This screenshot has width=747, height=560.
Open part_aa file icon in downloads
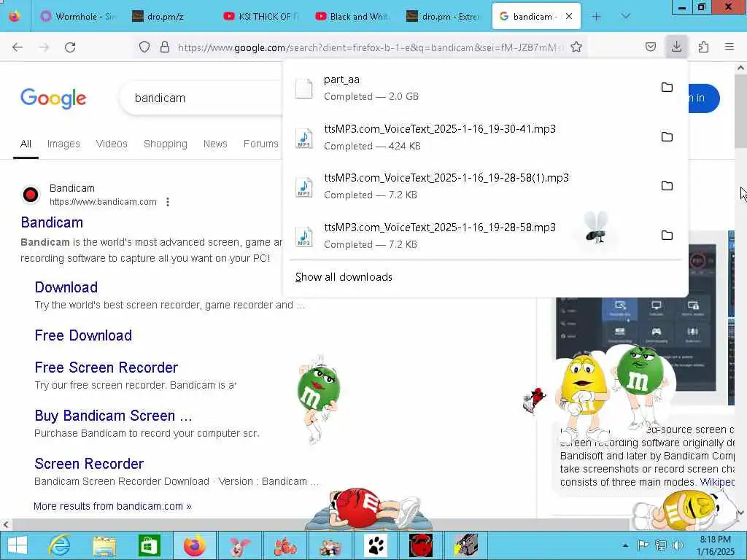click(304, 88)
